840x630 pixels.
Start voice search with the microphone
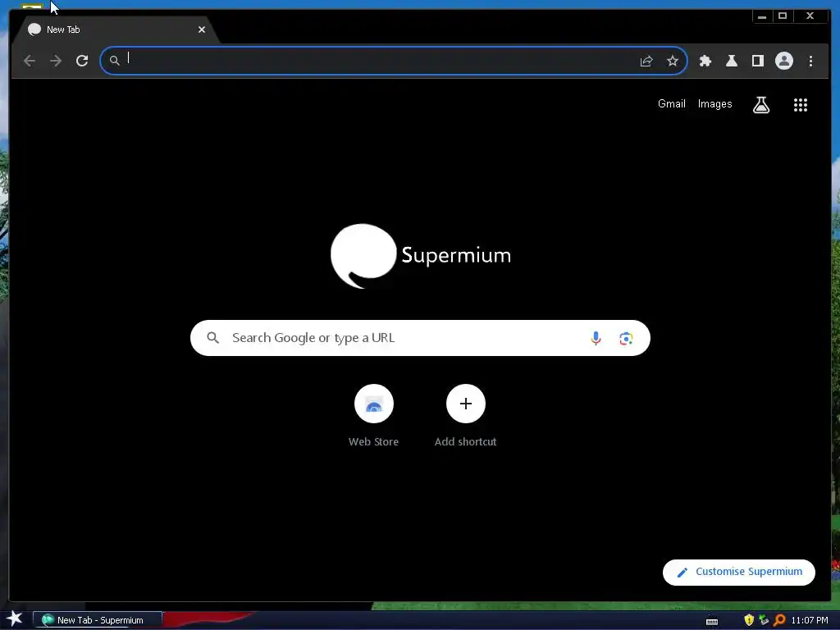point(596,338)
